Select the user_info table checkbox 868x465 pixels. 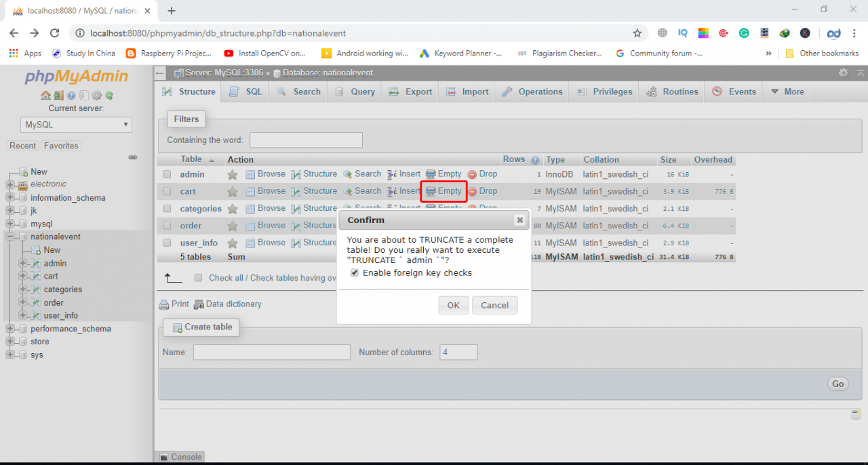(x=167, y=243)
